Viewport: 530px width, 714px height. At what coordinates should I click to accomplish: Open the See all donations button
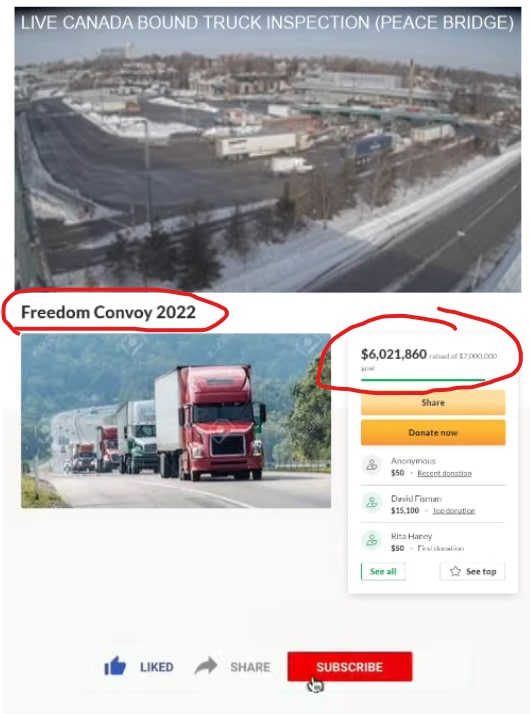(383, 571)
